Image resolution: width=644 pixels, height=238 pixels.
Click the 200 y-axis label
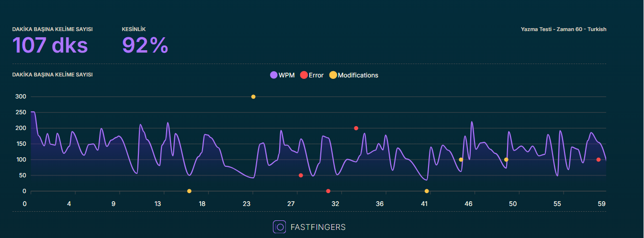[21, 128]
